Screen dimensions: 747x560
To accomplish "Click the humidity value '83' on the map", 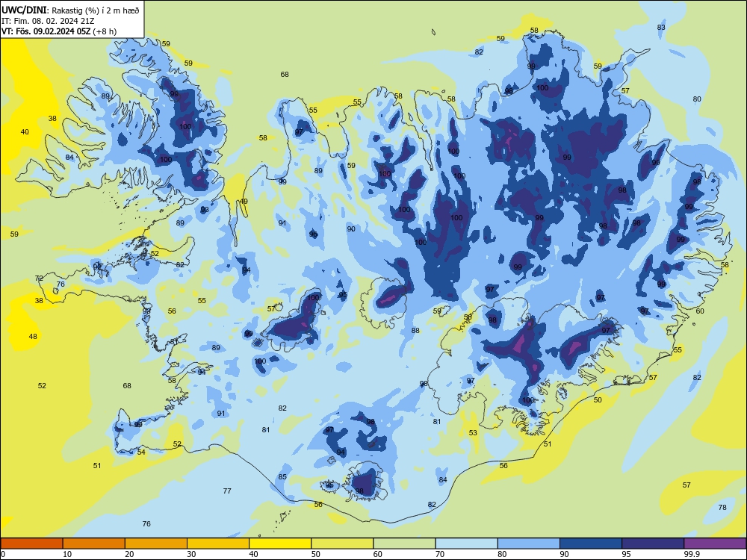I will click(661, 27).
